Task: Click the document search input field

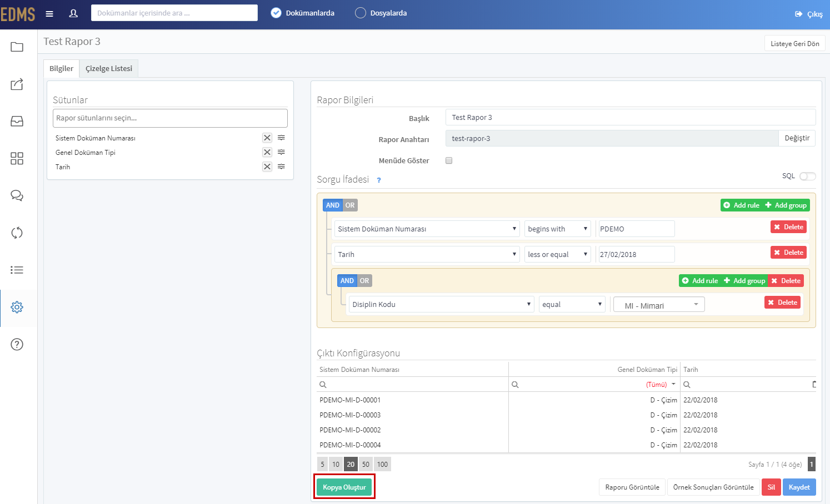Action: (174, 13)
